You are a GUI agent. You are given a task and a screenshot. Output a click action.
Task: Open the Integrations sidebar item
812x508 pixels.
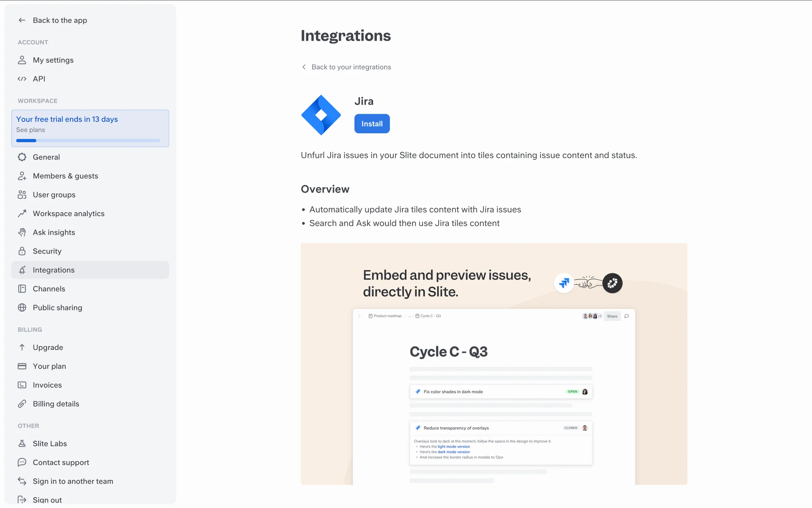click(x=54, y=270)
